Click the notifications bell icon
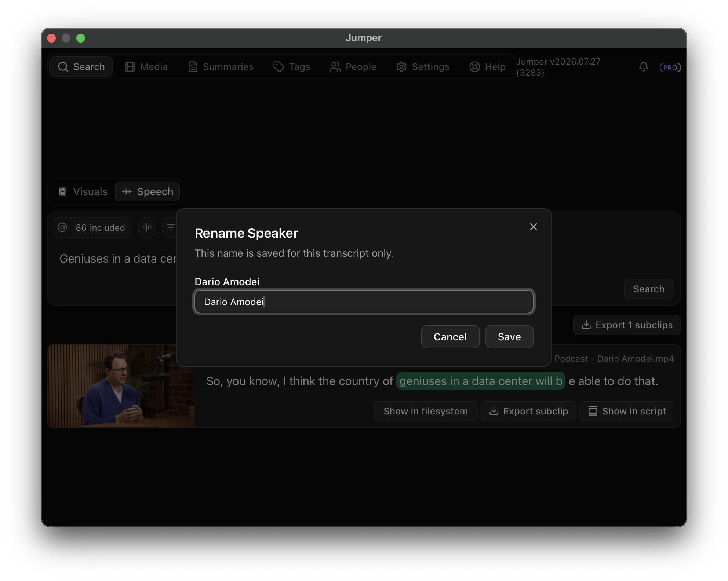The width and height of the screenshot is (728, 581). [643, 67]
